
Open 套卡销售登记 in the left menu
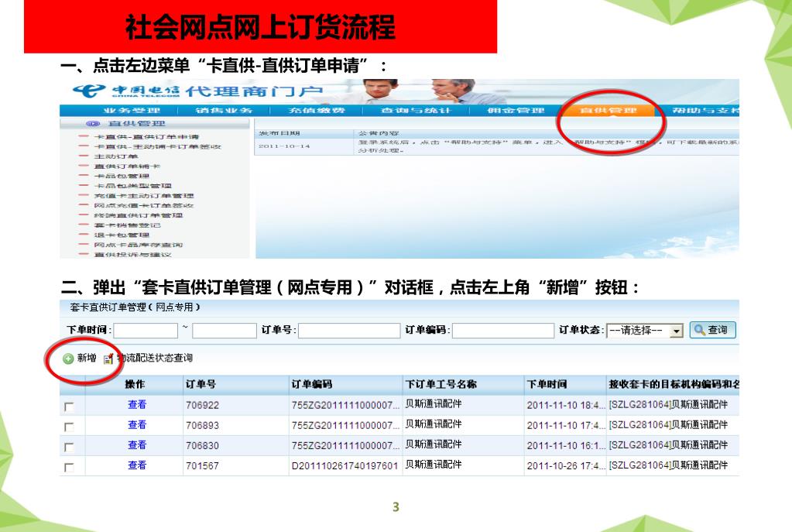click(x=127, y=225)
